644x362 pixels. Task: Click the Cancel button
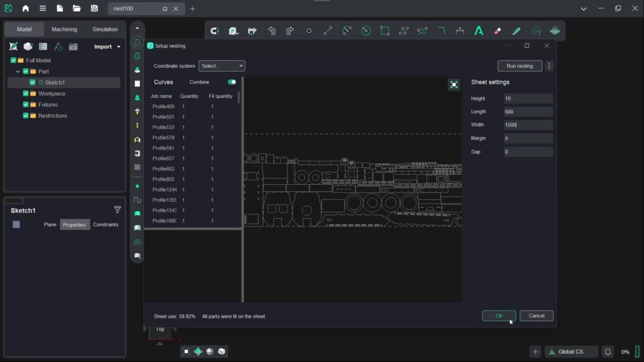tap(536, 315)
